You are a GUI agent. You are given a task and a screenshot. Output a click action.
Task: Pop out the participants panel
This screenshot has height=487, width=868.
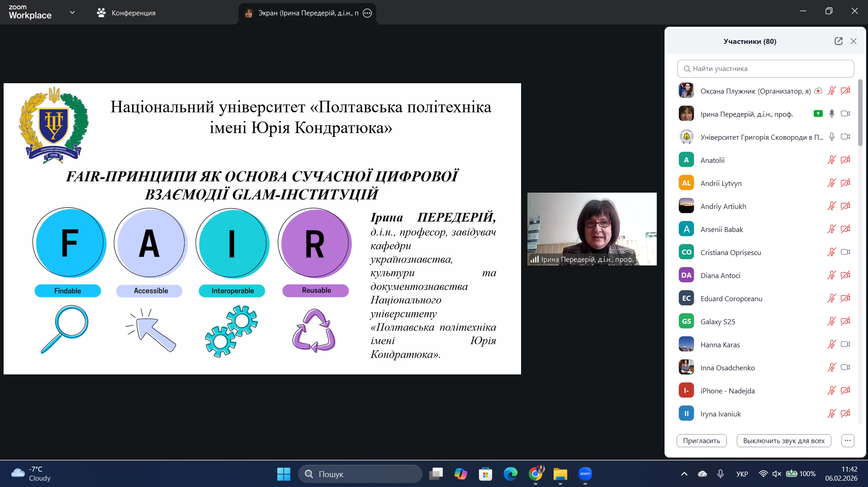[838, 41]
